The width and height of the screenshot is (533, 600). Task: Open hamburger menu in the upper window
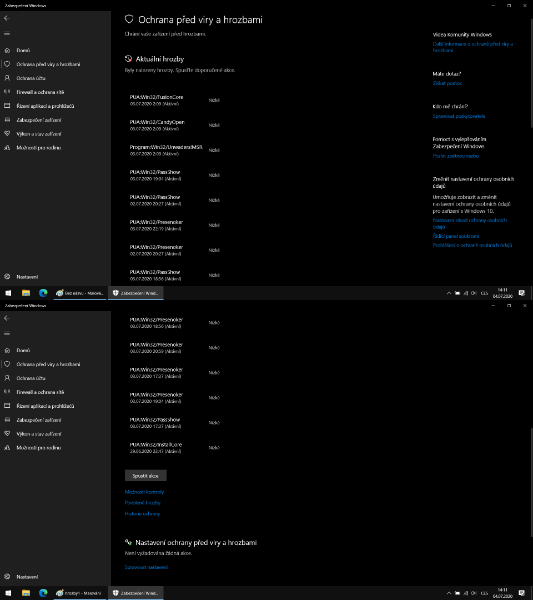(7, 33)
